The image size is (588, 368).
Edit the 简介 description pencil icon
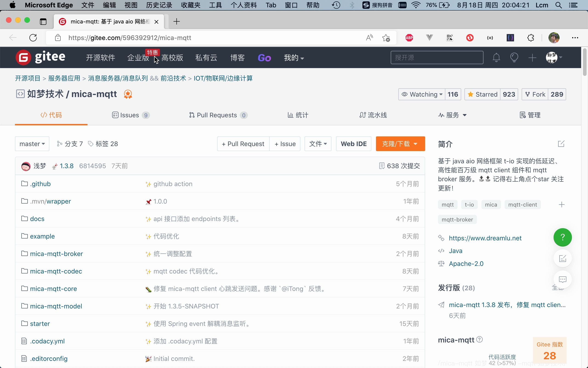click(561, 144)
